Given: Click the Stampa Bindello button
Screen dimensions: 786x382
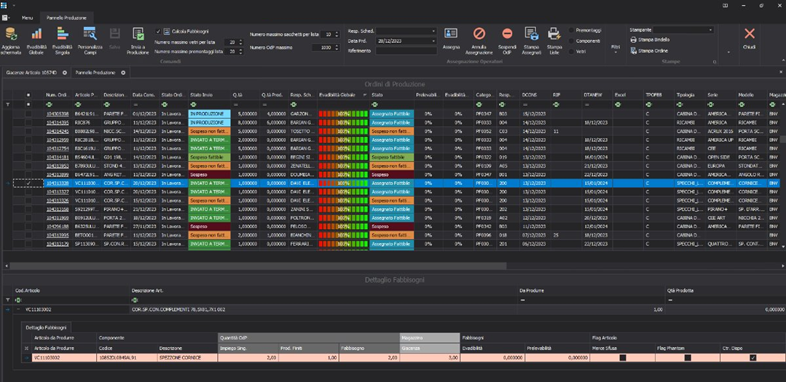Looking at the screenshot, I should point(650,40).
